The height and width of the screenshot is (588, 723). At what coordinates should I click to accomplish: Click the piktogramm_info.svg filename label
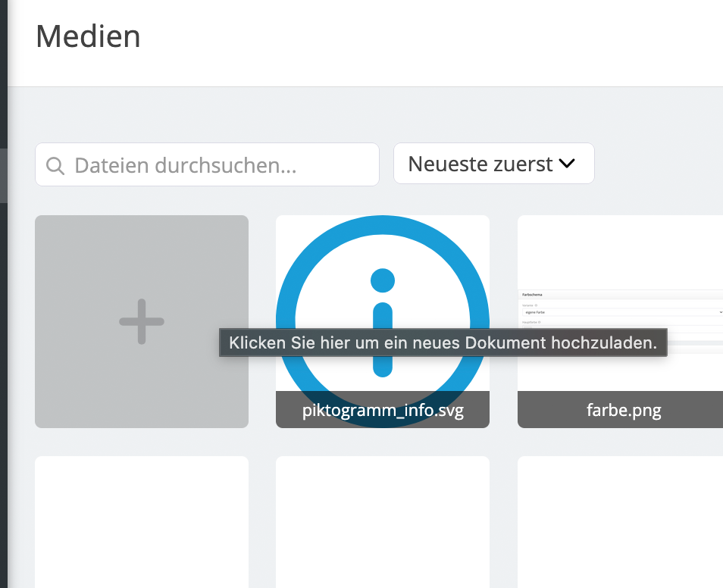point(383,410)
